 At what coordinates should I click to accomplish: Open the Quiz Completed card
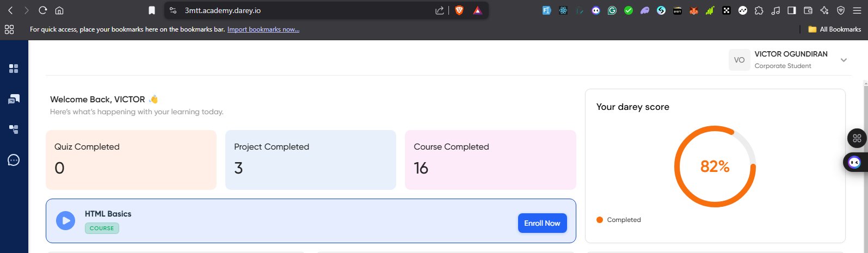click(131, 160)
